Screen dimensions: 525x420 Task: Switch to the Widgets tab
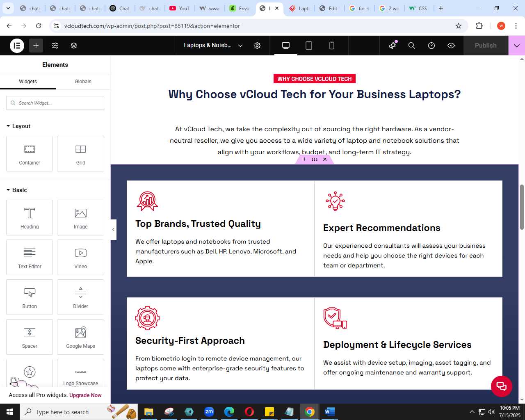tap(28, 82)
